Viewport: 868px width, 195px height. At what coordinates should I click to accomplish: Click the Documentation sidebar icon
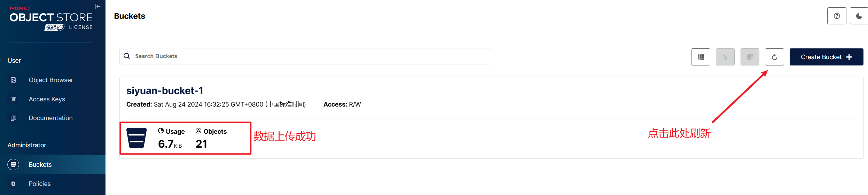pyautogui.click(x=14, y=118)
